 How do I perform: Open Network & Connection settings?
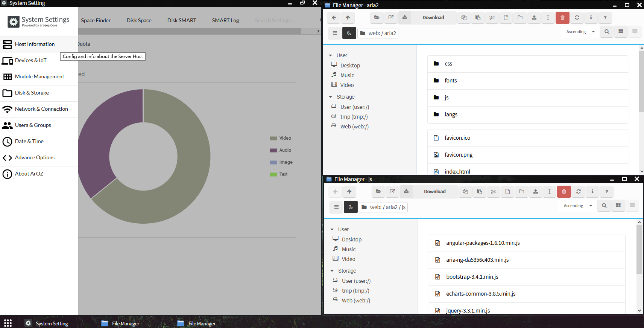41,109
